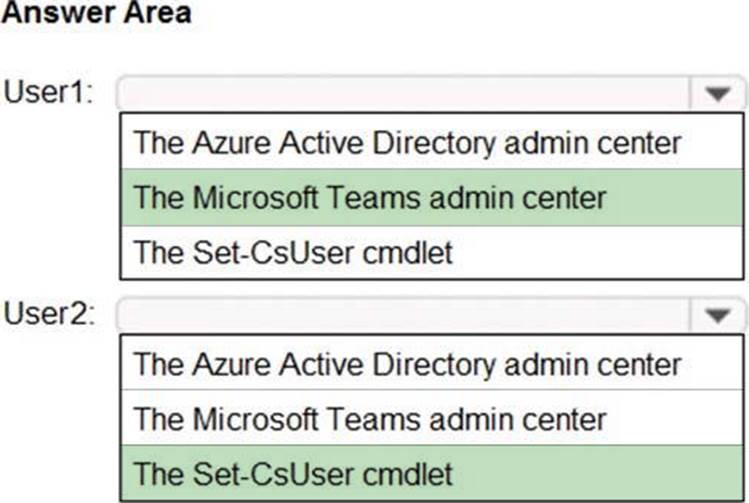Click the down-triangle icon beside User1

[x=717, y=94]
